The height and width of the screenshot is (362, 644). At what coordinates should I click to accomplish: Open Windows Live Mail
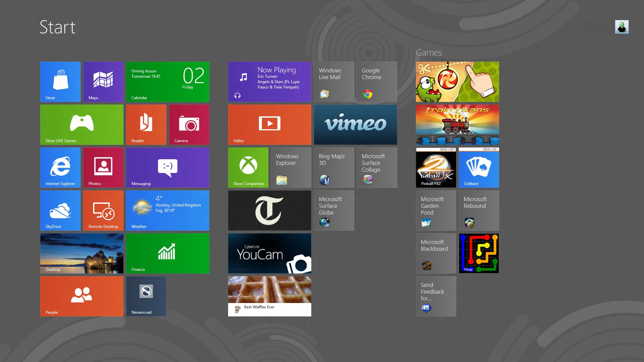coord(333,81)
